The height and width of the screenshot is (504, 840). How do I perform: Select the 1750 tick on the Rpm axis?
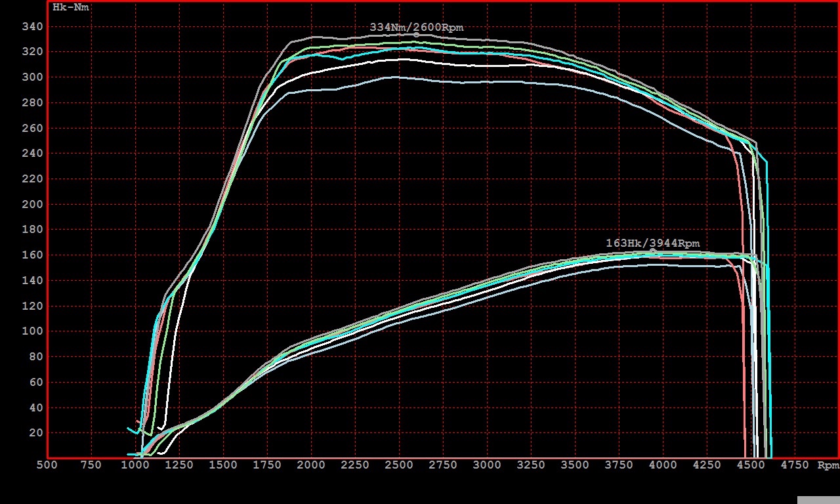(x=267, y=465)
